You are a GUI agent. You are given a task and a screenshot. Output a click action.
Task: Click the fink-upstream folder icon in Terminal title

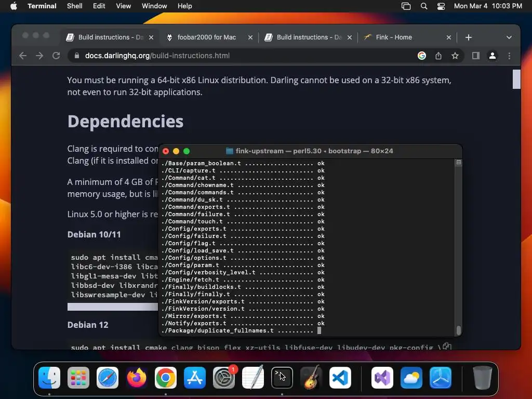[230, 151]
